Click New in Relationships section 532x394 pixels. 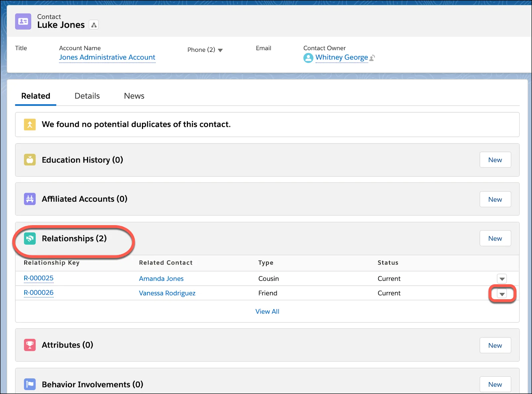tap(495, 239)
